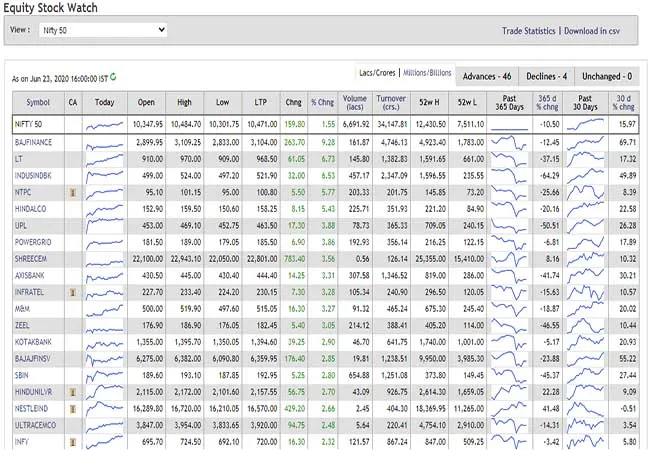
Task: Open the M&M stock link
Action: click(x=22, y=309)
